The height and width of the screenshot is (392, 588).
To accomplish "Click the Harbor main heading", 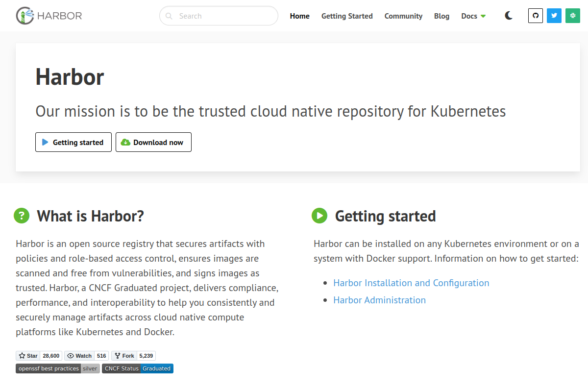I will [70, 77].
